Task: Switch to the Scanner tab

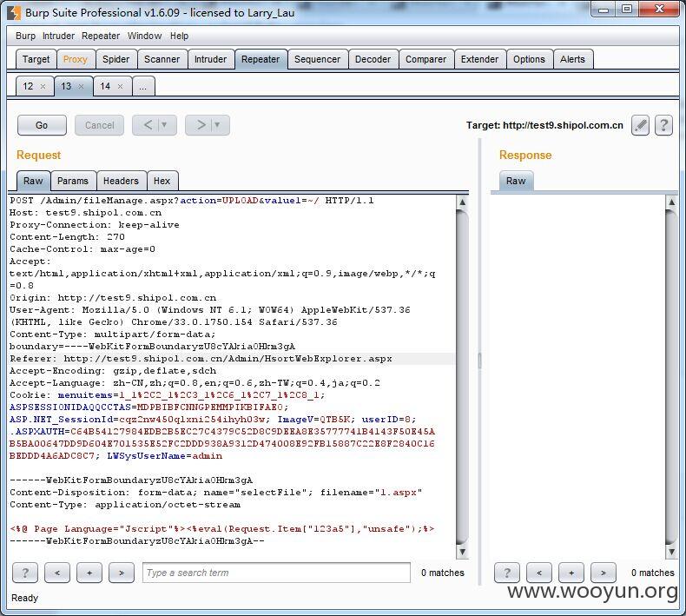Action: tap(162, 60)
